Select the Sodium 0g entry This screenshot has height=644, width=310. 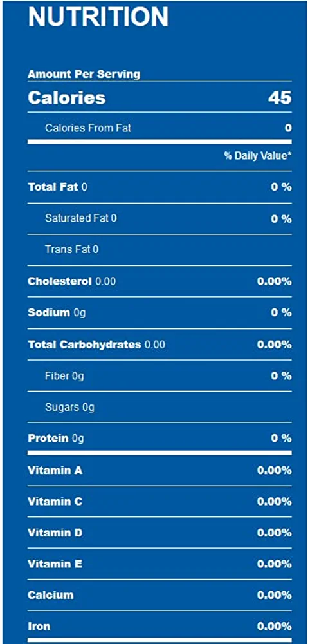point(57,313)
